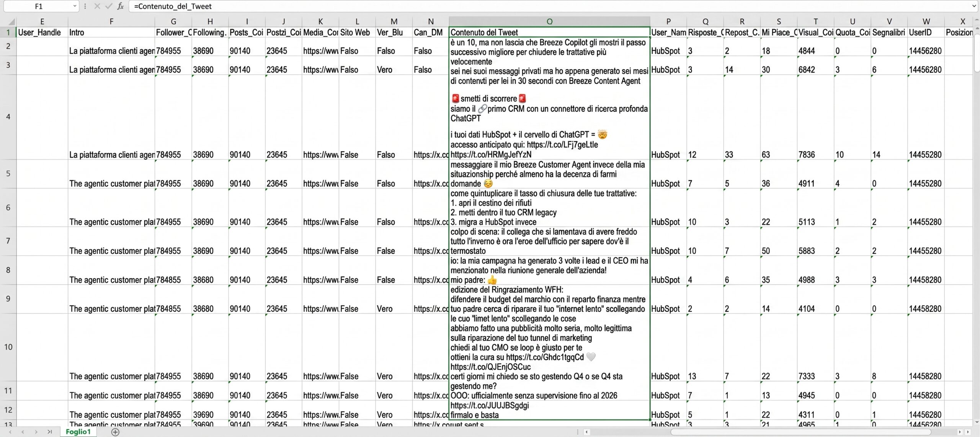Click tweet cell starting 'come quintuplicare il tasso'
Screen dimensions: 980x437
tap(549, 207)
